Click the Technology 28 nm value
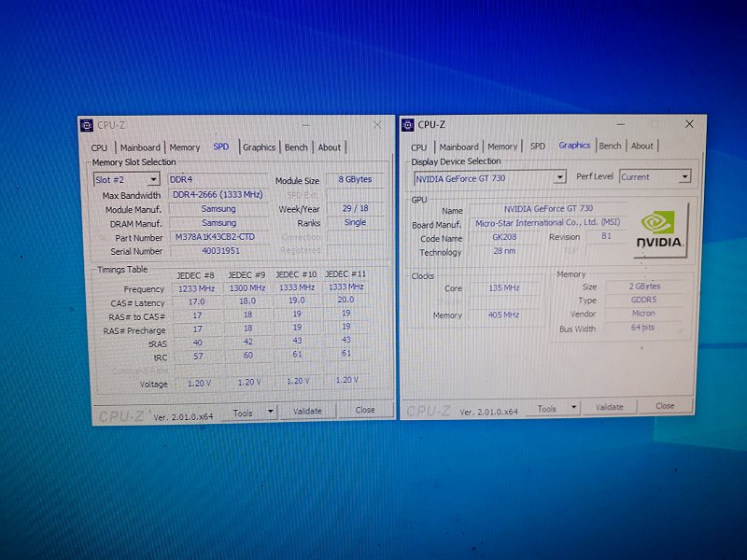The image size is (747, 560). [x=504, y=250]
